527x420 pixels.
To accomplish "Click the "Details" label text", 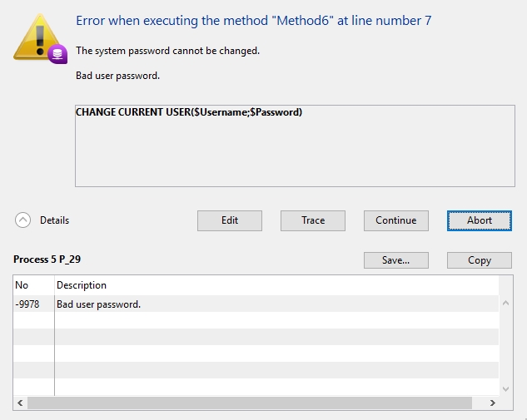I will click(x=55, y=220).
